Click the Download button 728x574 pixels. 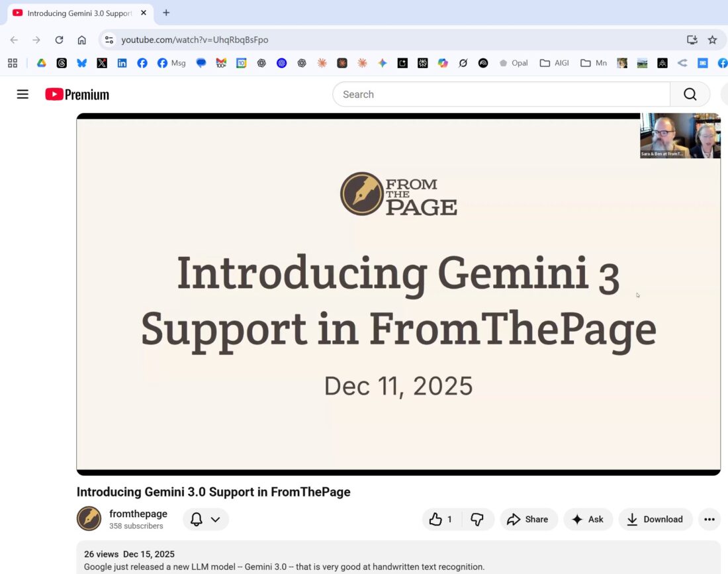pos(655,520)
